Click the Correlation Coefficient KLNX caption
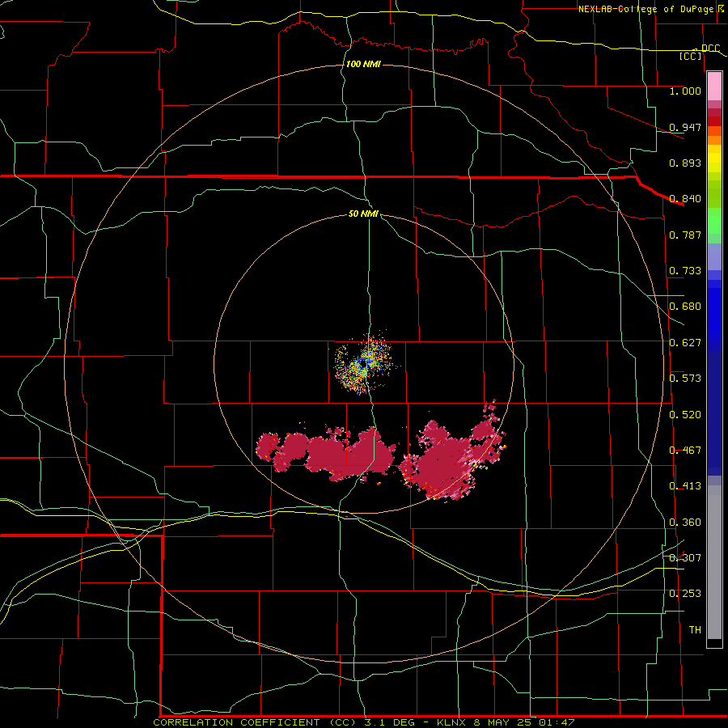728x728 pixels. (x=364, y=722)
